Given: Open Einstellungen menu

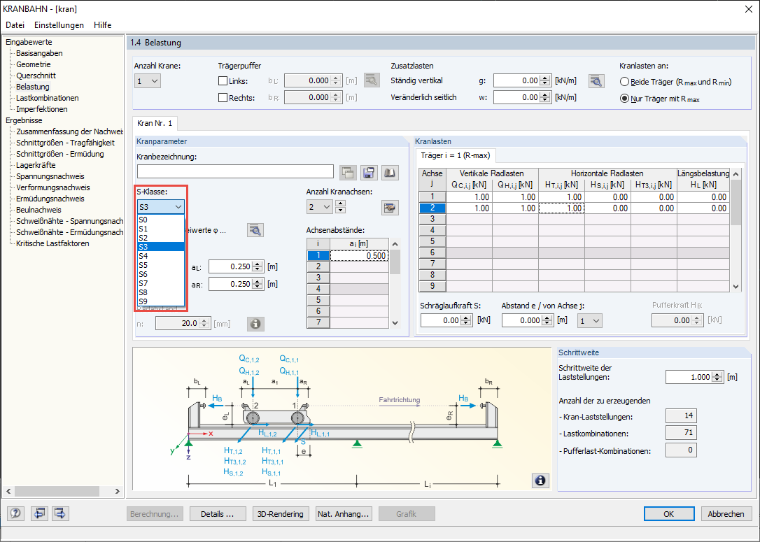Looking at the screenshot, I should [59, 25].
